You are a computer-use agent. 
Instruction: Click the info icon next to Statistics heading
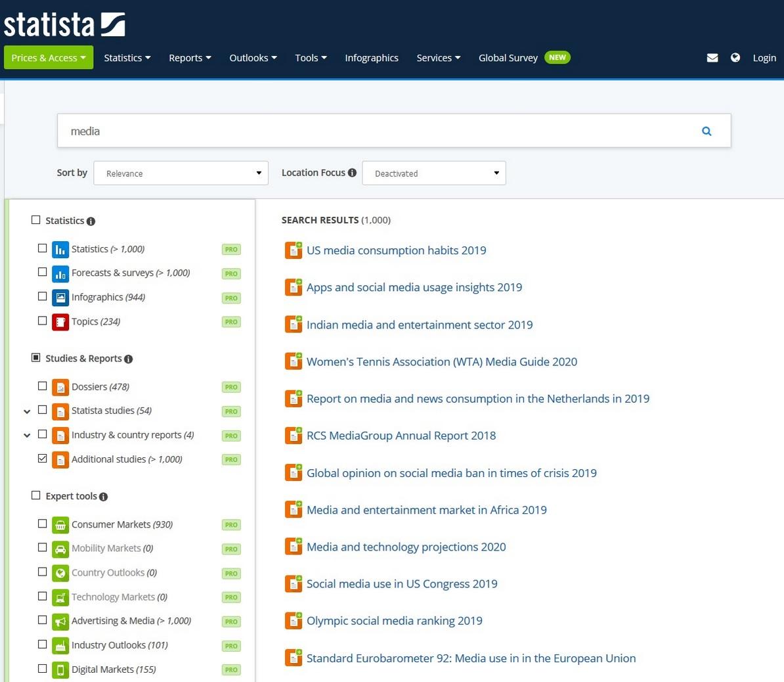coord(91,221)
